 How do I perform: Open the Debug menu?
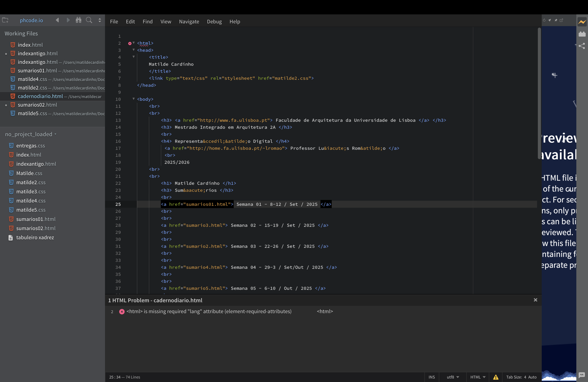point(214,22)
